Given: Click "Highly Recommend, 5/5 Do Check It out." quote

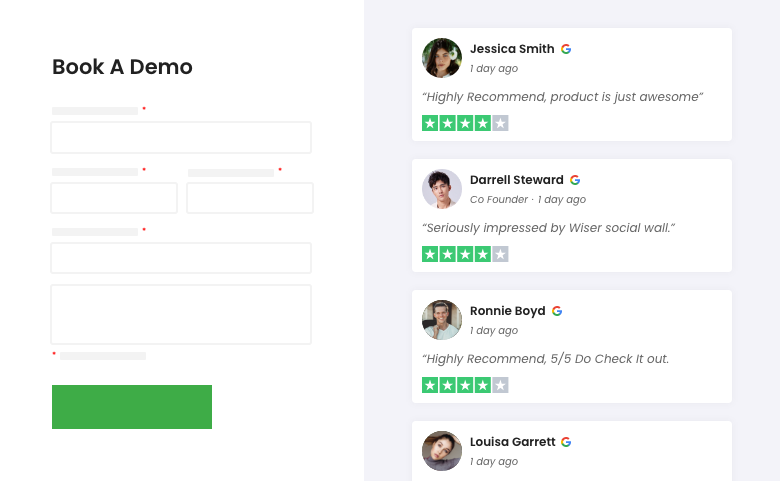Looking at the screenshot, I should pos(546,359).
